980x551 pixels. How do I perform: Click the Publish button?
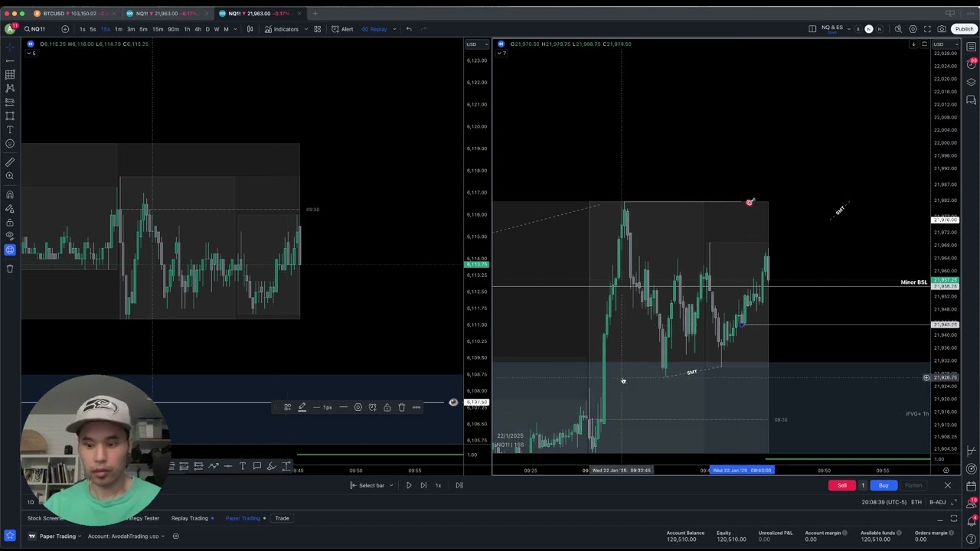(963, 29)
